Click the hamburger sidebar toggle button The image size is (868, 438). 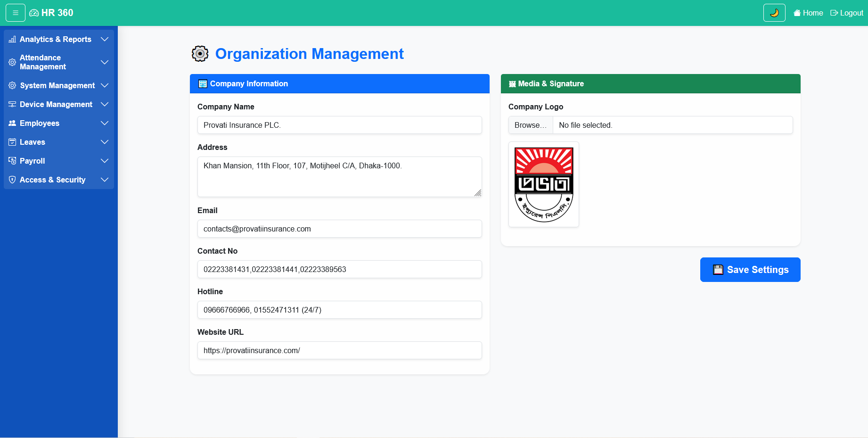[x=16, y=13]
